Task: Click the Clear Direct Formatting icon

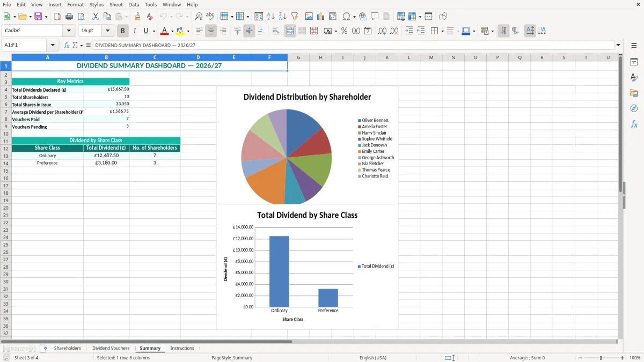Action: 149,17
